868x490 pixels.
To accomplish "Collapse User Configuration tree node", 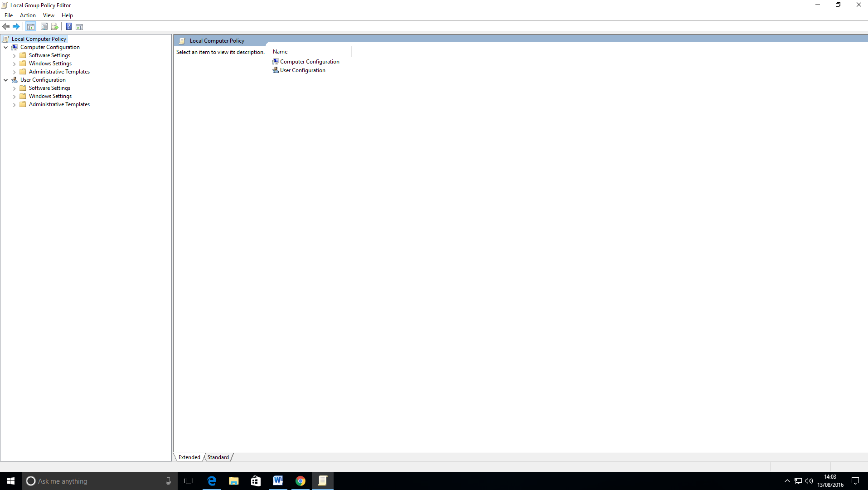I will point(6,80).
